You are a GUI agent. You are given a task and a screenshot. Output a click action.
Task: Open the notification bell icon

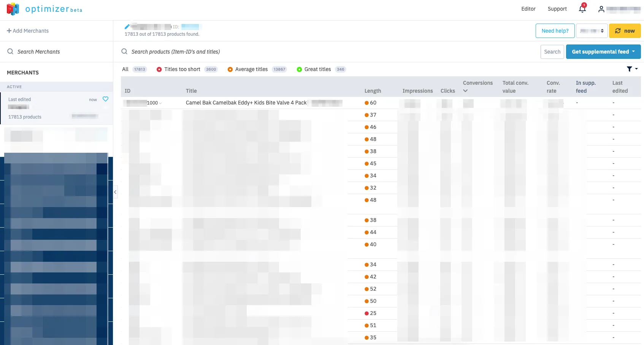coord(582,9)
